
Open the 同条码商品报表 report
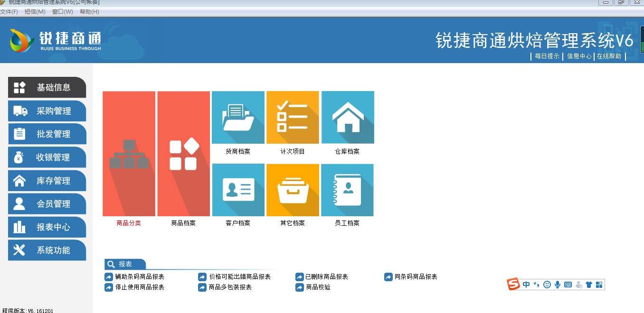pyautogui.click(x=411, y=276)
